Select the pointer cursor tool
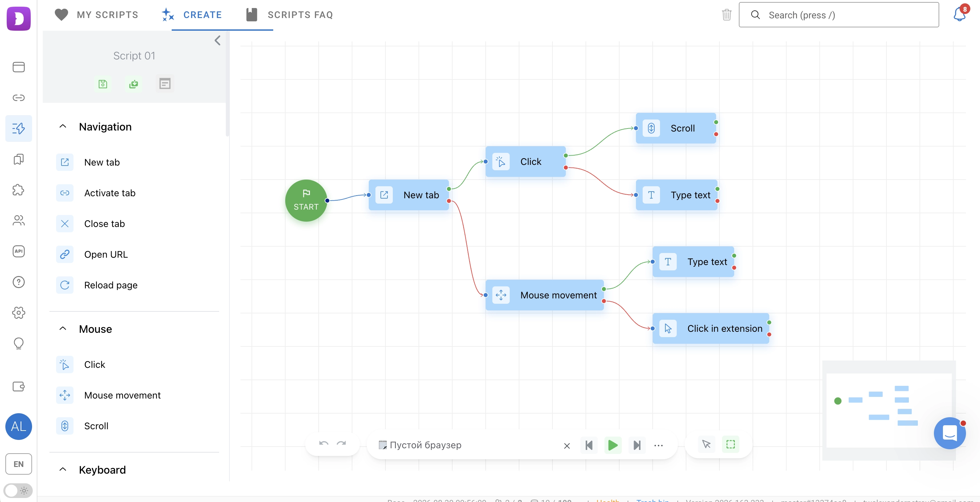Viewport: 980px width, 502px height. [706, 444]
